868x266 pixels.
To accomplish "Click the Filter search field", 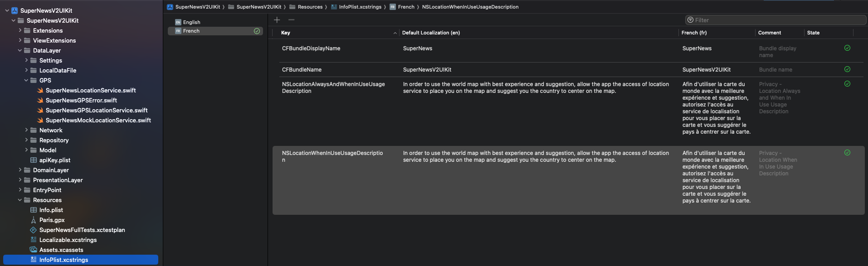I will 775,20.
